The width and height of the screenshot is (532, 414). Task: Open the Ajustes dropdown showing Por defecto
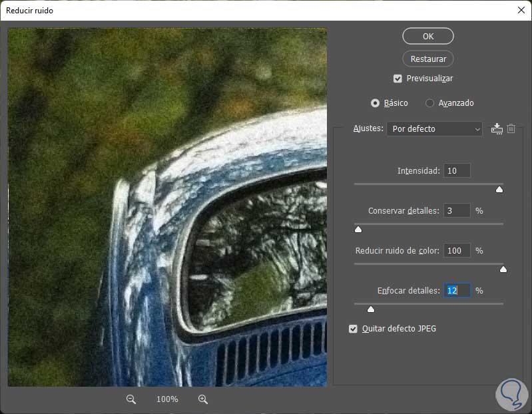tap(434, 129)
